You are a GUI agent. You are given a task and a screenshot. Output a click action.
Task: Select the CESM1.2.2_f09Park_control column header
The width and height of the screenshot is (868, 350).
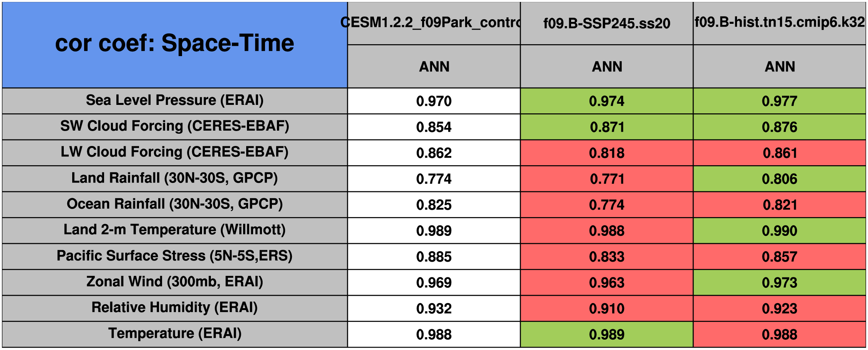tap(434, 23)
